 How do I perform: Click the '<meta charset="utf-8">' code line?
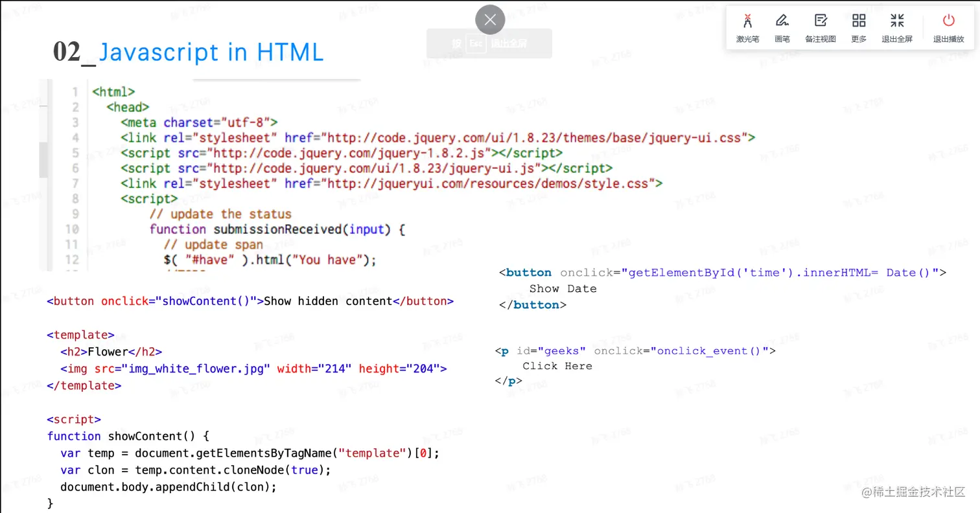pyautogui.click(x=199, y=122)
